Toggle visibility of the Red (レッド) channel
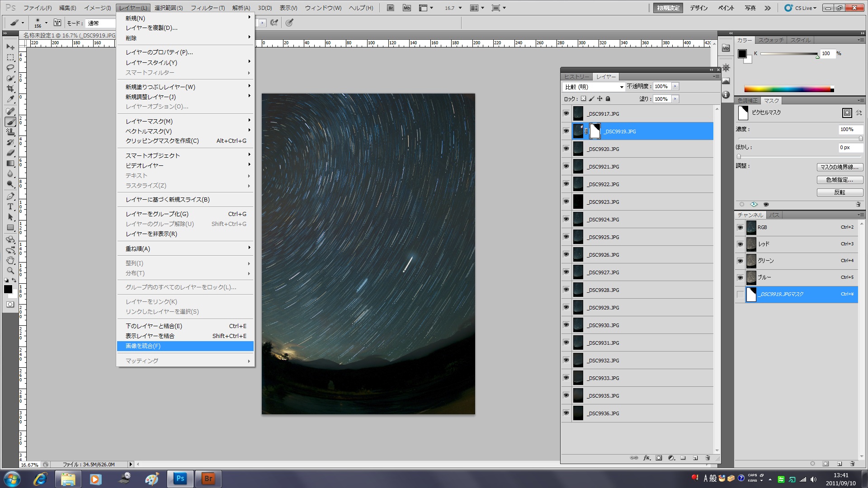The image size is (868, 488). click(740, 244)
